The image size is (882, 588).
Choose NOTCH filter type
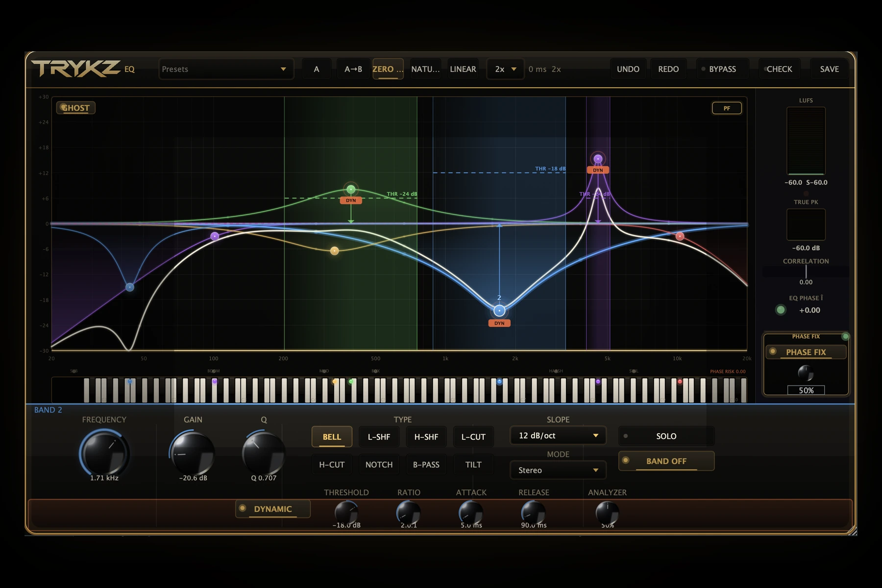point(379,465)
